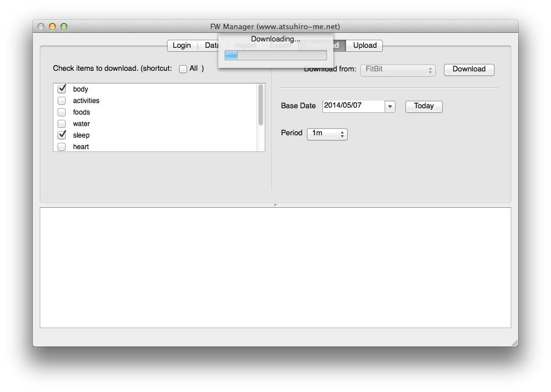Image resolution: width=551 pixels, height=392 pixels.
Task: Expand the Base Date calendar arrow
Action: (390, 106)
